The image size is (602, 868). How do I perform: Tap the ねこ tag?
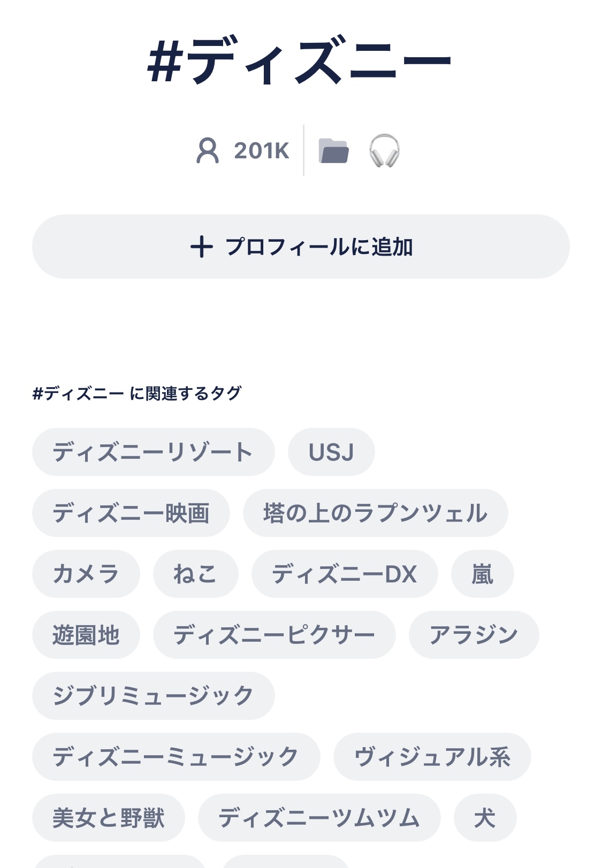pos(195,574)
